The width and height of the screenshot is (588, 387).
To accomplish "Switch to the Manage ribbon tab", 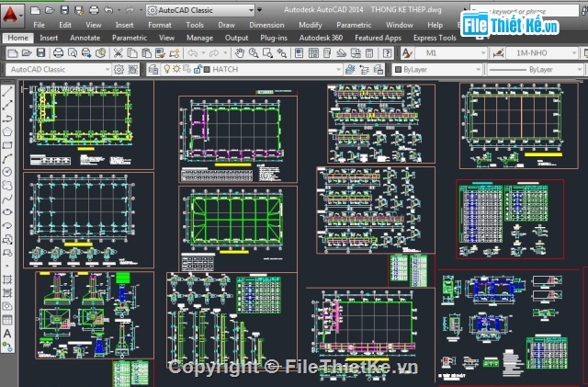I will pyautogui.click(x=200, y=38).
